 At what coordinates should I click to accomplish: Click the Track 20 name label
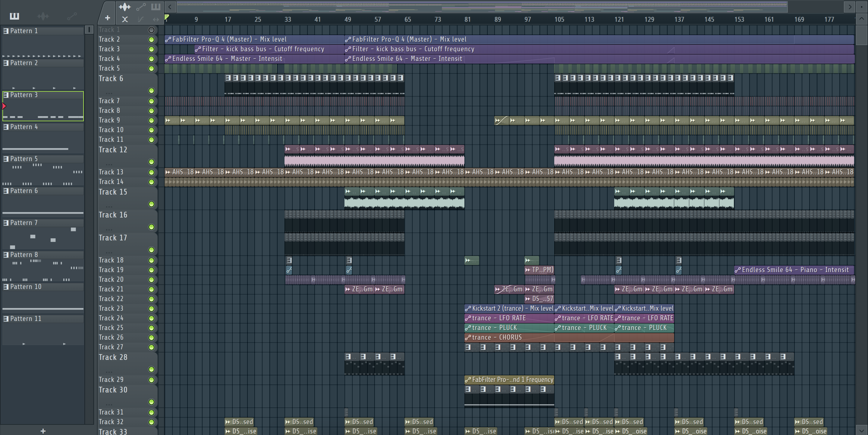pyautogui.click(x=111, y=279)
